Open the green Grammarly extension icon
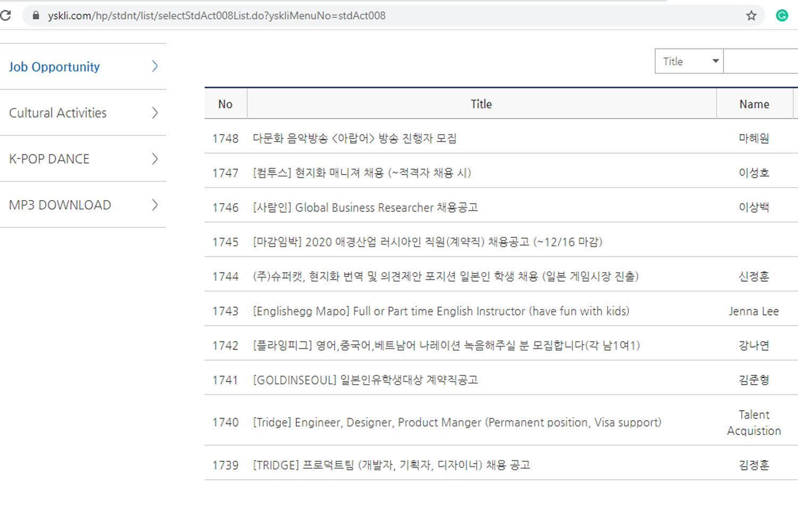 tap(782, 15)
